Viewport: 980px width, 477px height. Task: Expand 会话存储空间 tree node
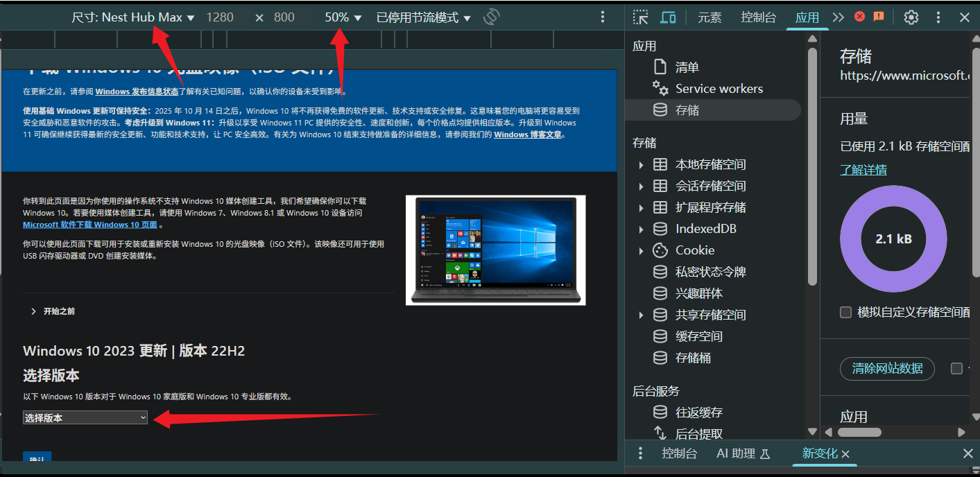click(641, 187)
